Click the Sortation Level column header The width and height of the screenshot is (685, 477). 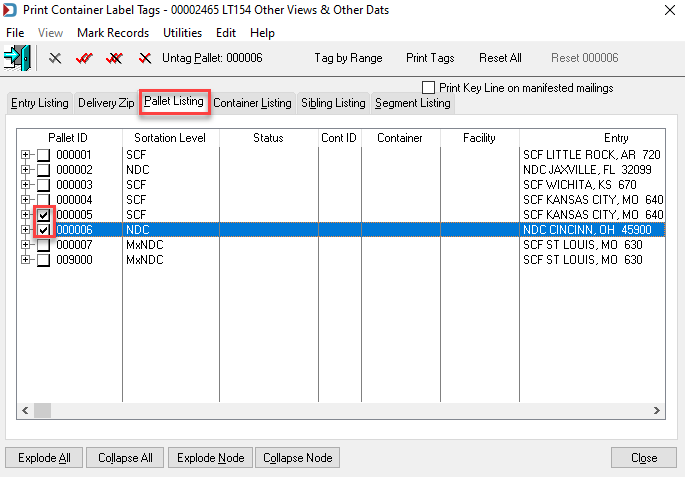170,138
